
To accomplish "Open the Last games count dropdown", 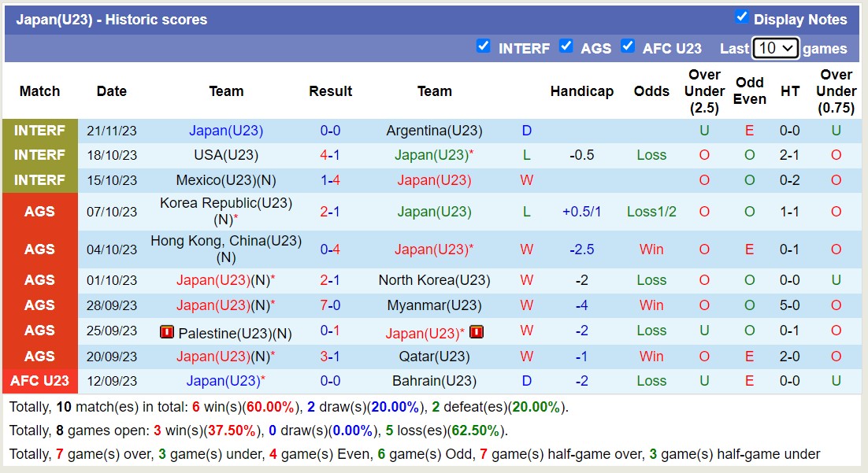I will point(775,48).
